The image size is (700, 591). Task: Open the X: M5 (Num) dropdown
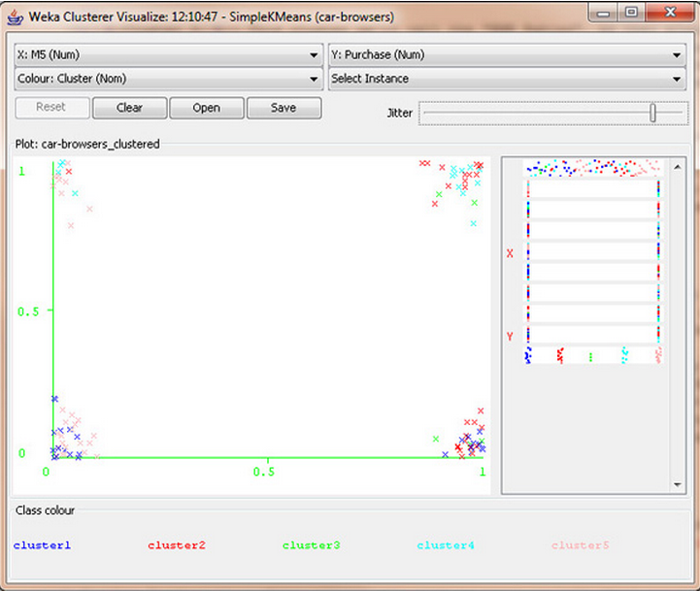point(168,55)
